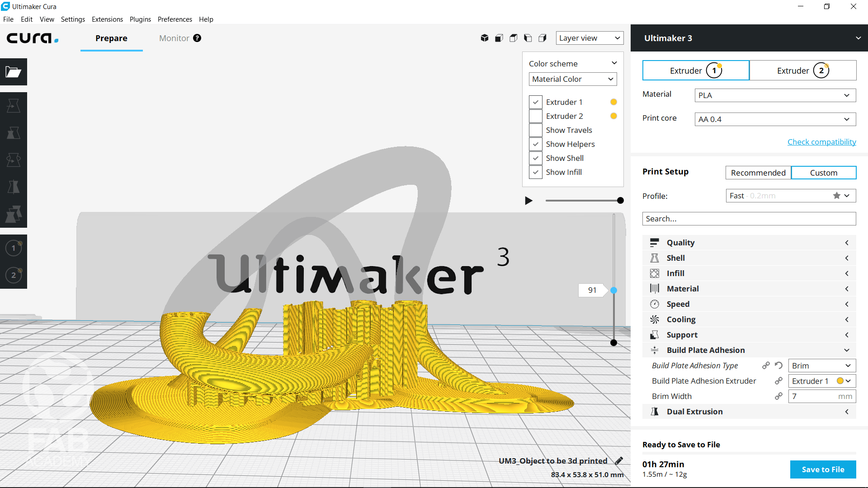
Task: Select the Rotate tool in left toolbar
Action: click(14, 160)
